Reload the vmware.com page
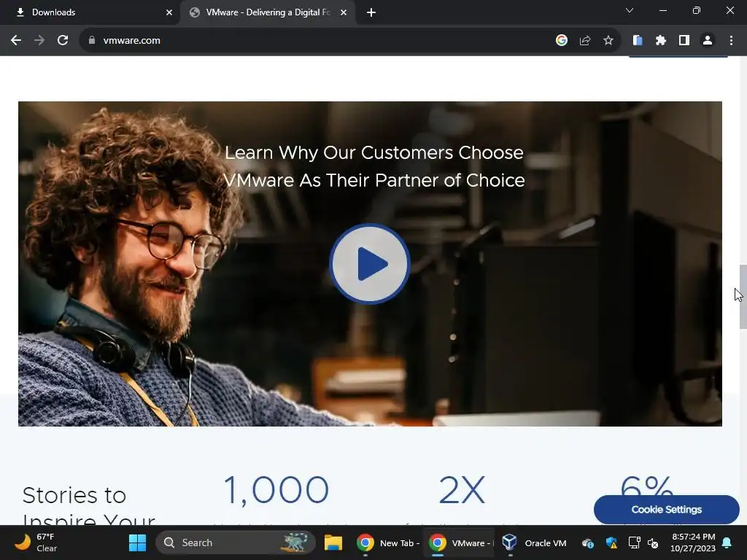The image size is (747, 560). pyautogui.click(x=63, y=41)
